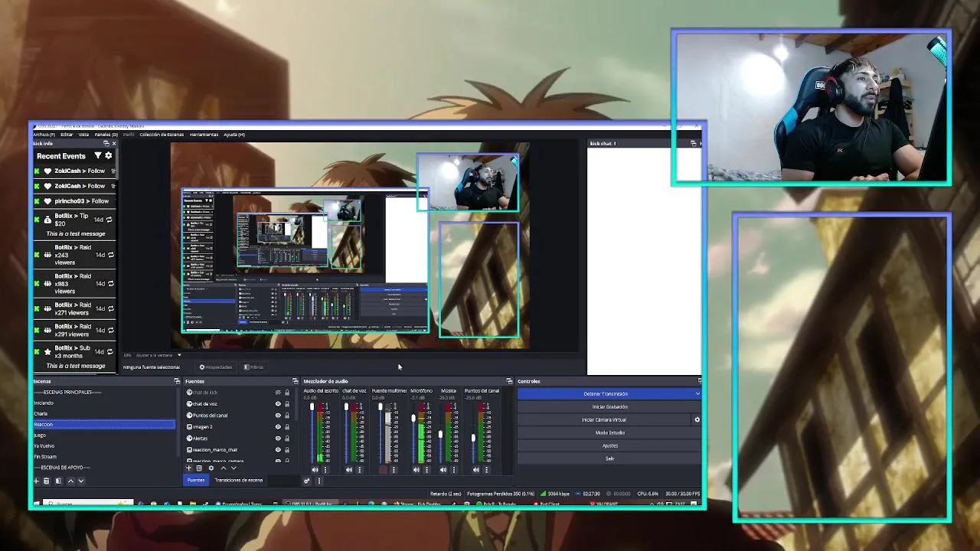The height and width of the screenshot is (551, 980).
Task: Move scene down in Escenas list
Action: click(80, 481)
